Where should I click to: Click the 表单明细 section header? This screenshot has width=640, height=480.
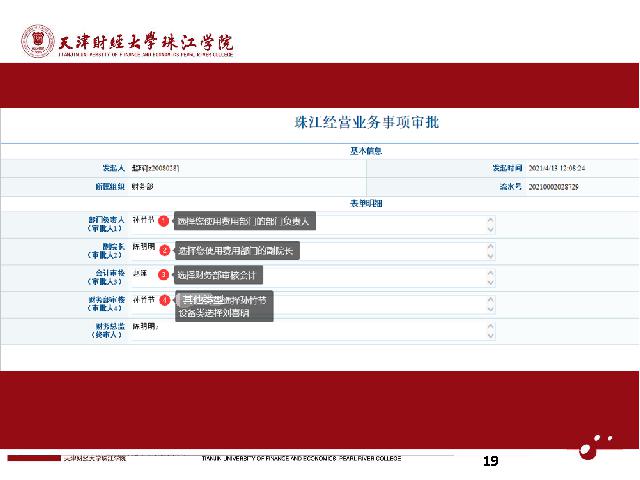366,203
